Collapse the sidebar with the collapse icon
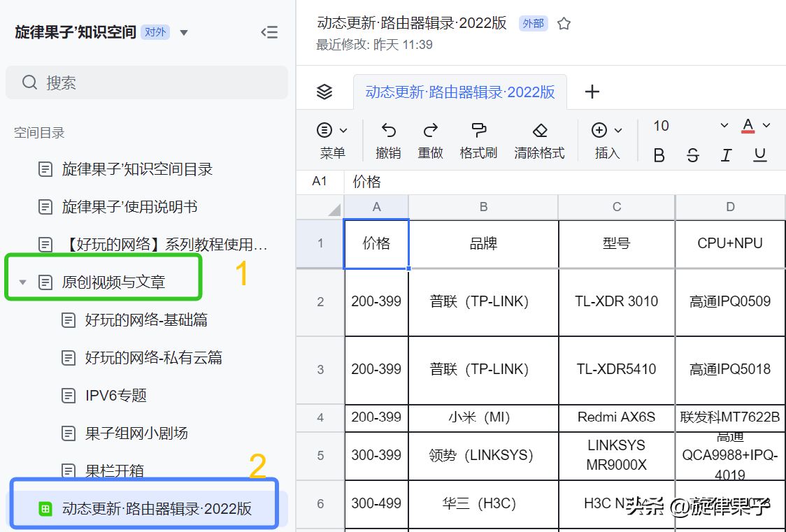Screen dimensions: 786x532 point(269,33)
